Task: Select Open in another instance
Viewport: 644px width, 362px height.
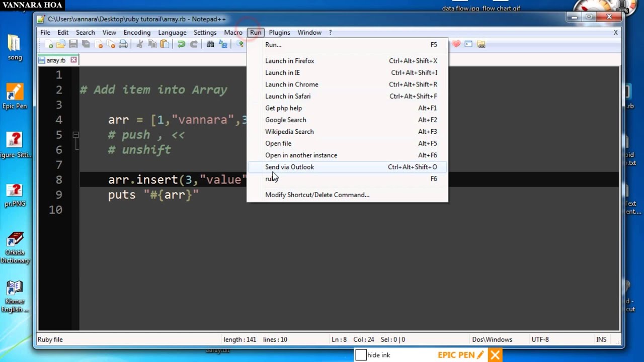Action: [x=347, y=155]
